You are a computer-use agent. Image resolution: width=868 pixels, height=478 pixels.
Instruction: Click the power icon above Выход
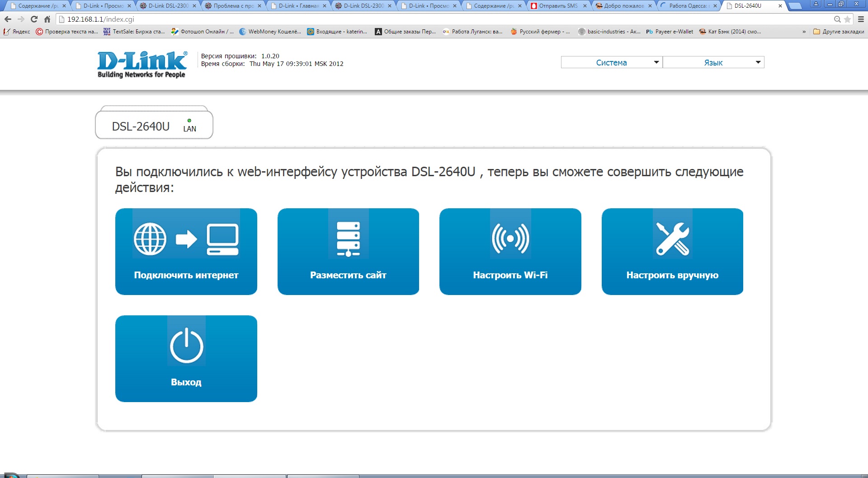(186, 346)
